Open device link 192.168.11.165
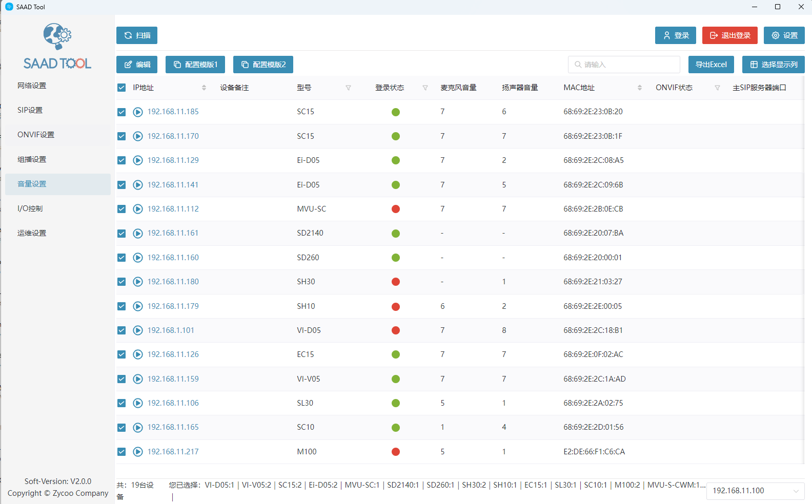The height and width of the screenshot is (504, 812). pyautogui.click(x=173, y=427)
